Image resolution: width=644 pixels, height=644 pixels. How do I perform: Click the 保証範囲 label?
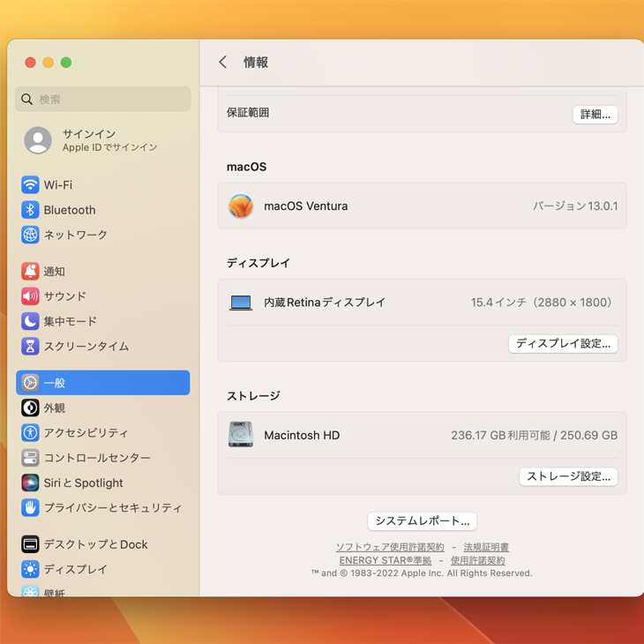click(x=248, y=113)
